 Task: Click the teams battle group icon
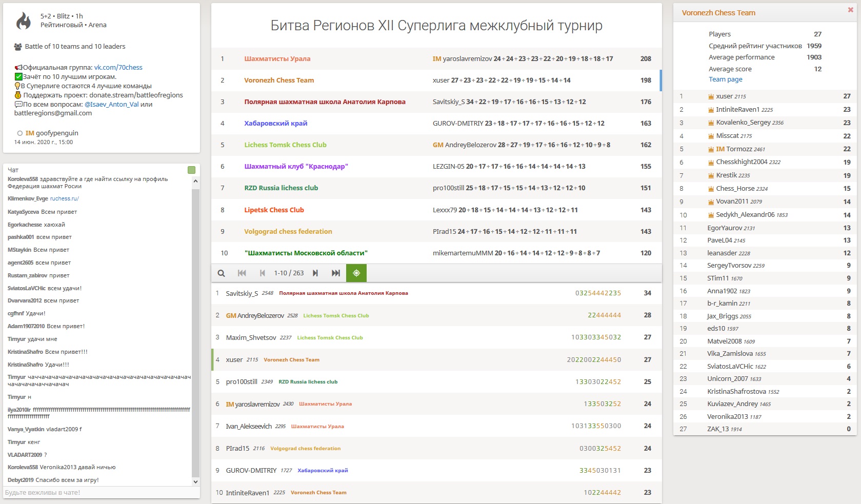tap(18, 47)
